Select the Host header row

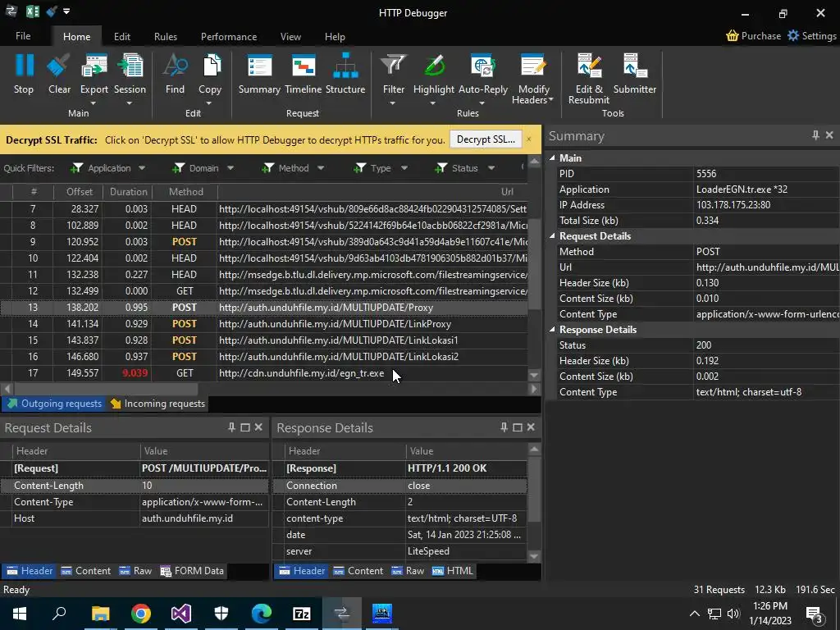click(x=134, y=518)
